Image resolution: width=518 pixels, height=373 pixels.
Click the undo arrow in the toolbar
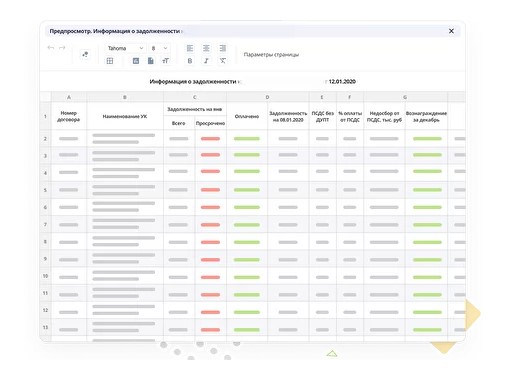[51, 48]
